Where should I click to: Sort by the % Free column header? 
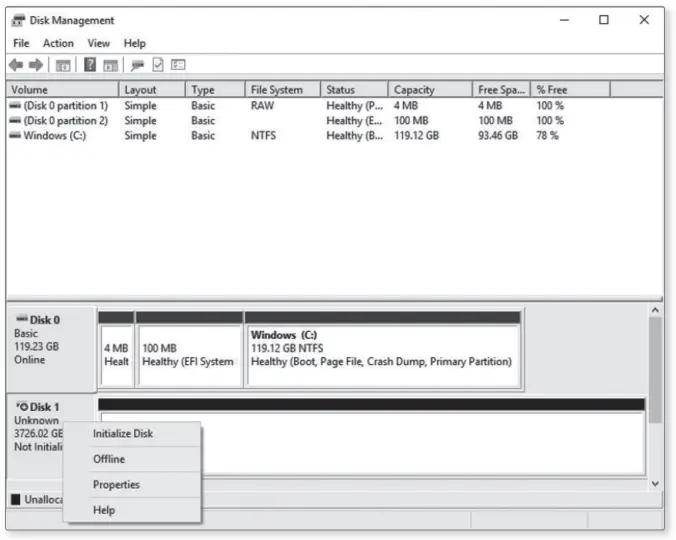pos(570,90)
